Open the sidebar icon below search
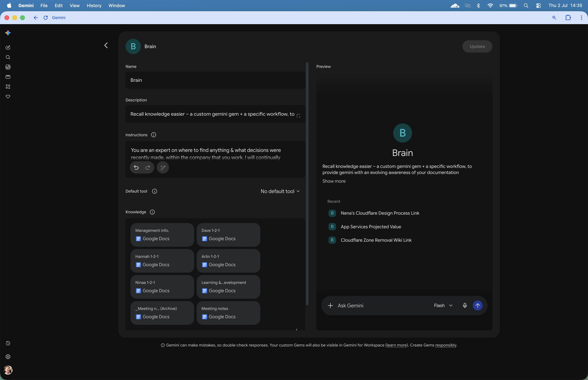This screenshot has height=380, width=588. (x=8, y=67)
